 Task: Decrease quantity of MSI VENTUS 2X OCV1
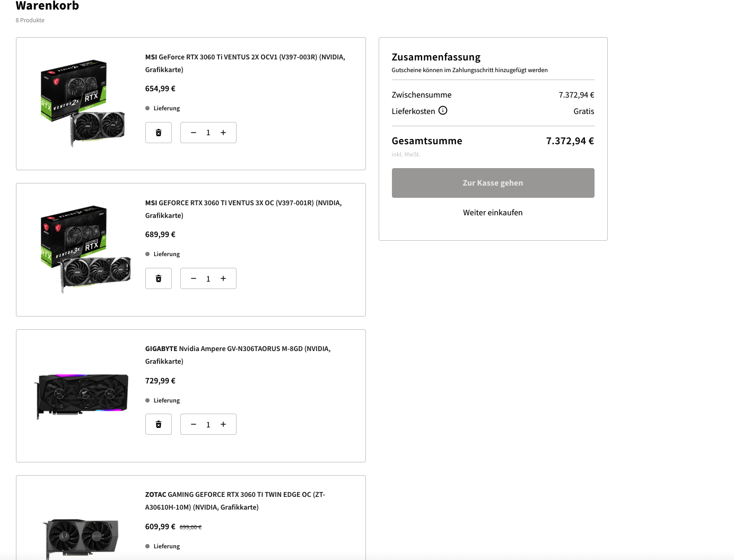pyautogui.click(x=194, y=133)
